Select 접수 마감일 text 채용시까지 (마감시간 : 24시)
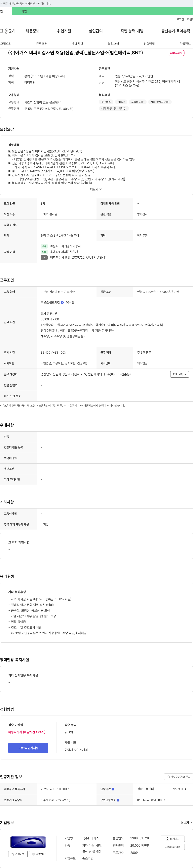193x868 pixels. pos(27,732)
